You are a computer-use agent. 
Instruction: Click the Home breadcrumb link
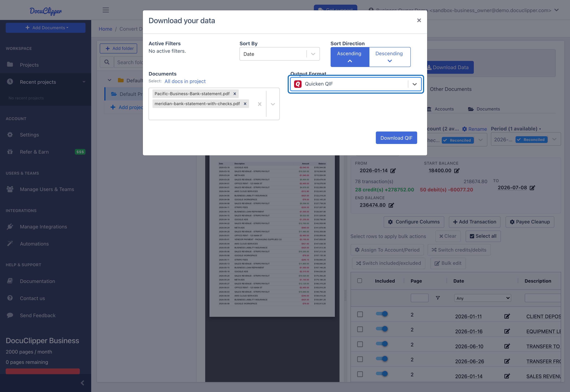(105, 29)
